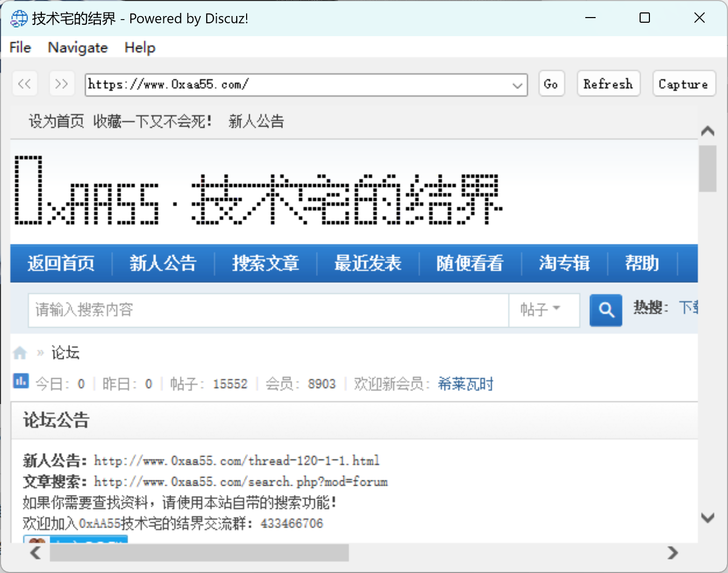Select the 最近发表 nav tab
This screenshot has width=728, height=573.
click(368, 264)
